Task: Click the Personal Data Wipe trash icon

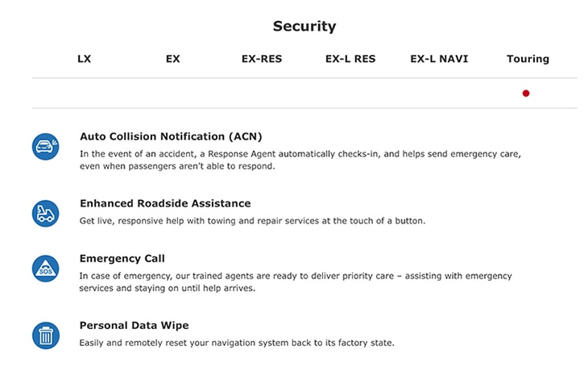Action: pos(45,336)
